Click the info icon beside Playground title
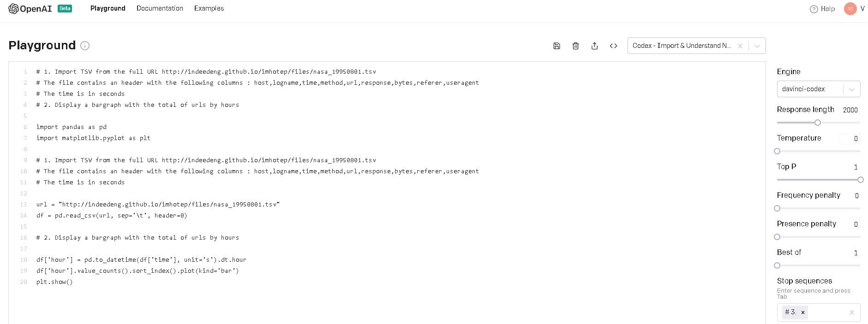 [x=85, y=46]
